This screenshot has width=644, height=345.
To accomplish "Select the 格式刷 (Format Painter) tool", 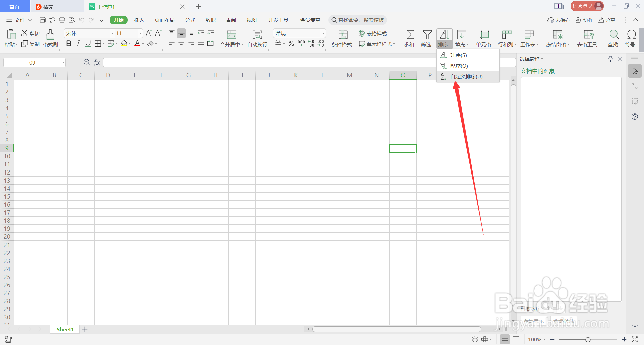I will click(x=50, y=39).
